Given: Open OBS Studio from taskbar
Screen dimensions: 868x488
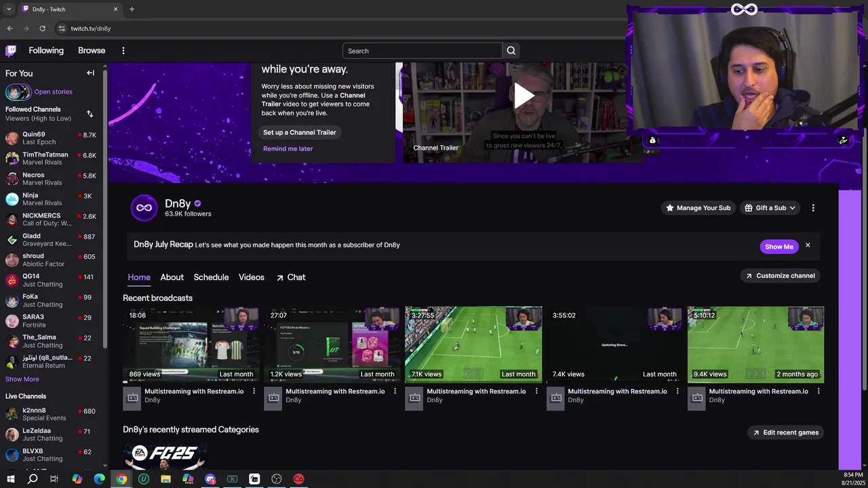Looking at the screenshot, I should [277, 479].
